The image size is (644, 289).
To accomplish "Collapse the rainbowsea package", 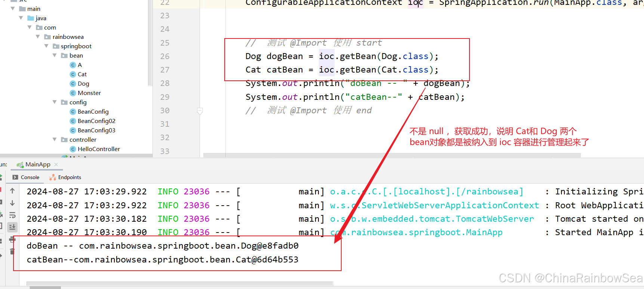I will point(38,37).
